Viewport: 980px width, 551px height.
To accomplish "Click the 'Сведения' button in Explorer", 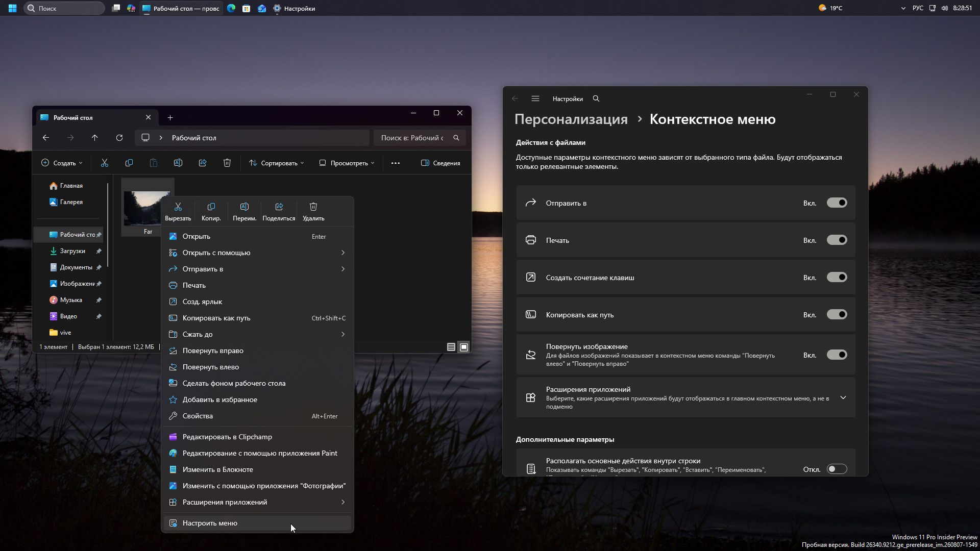I will [440, 163].
